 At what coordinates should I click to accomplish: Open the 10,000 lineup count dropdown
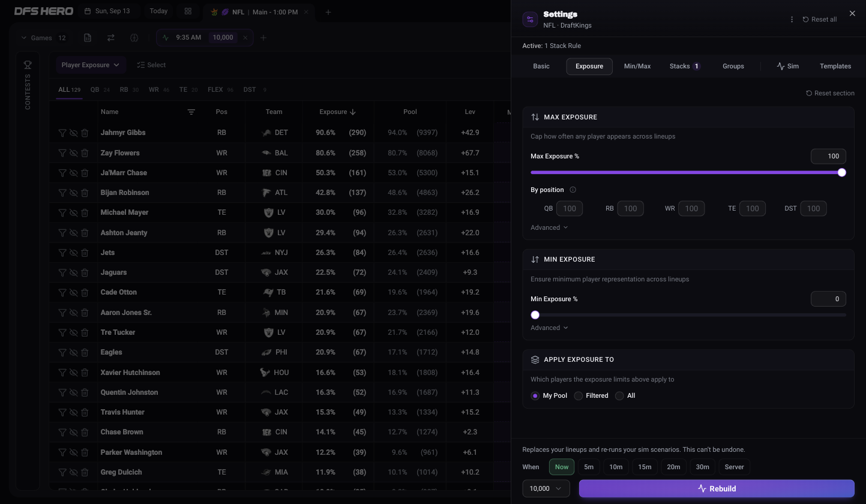click(x=546, y=488)
